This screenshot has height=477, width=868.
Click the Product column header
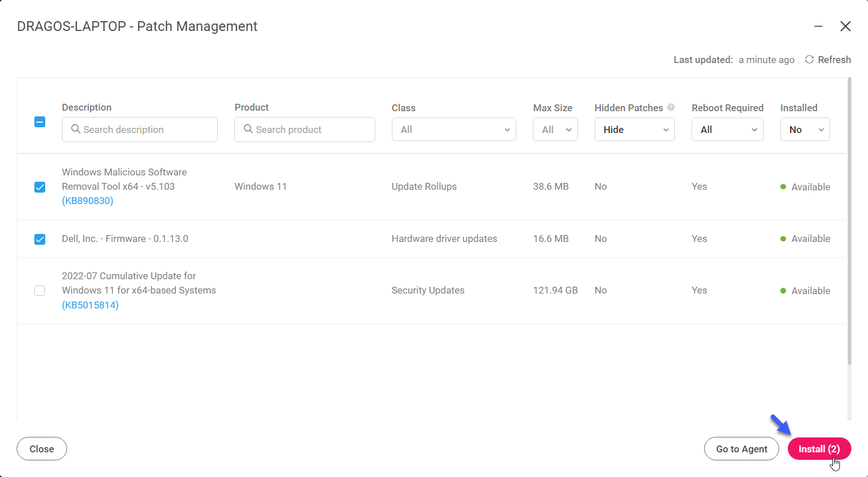point(252,107)
